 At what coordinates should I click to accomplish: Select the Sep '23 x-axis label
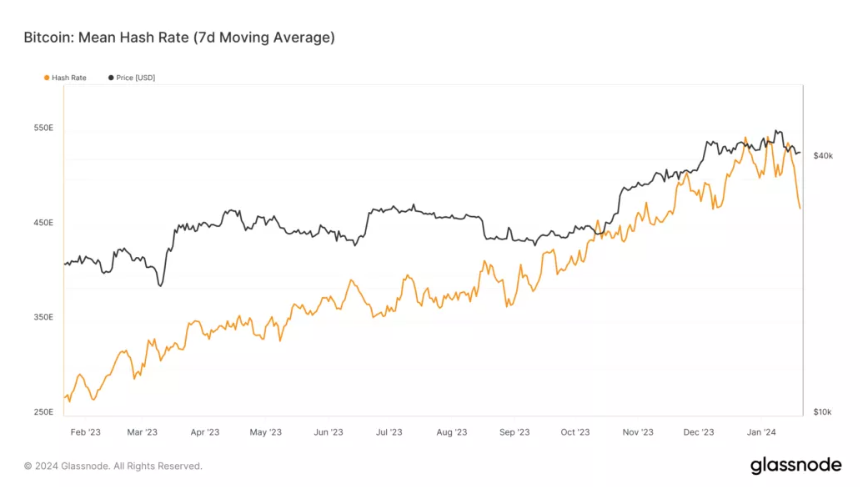[514, 432]
